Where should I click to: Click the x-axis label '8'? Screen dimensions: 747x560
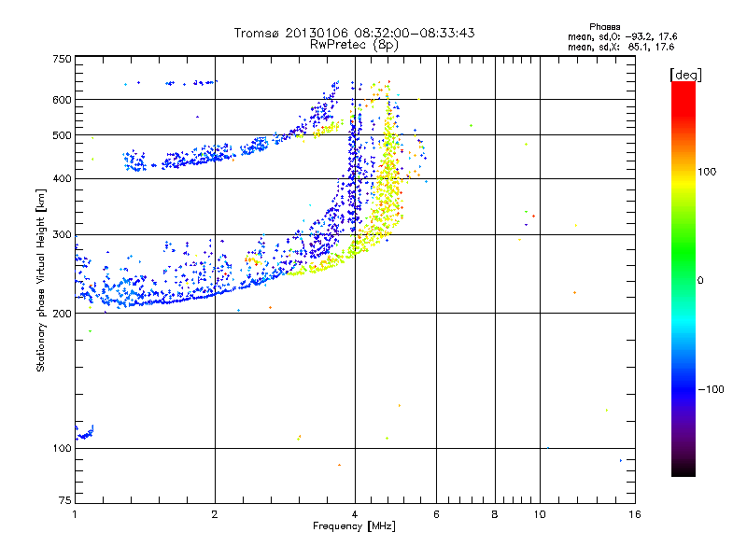495,514
